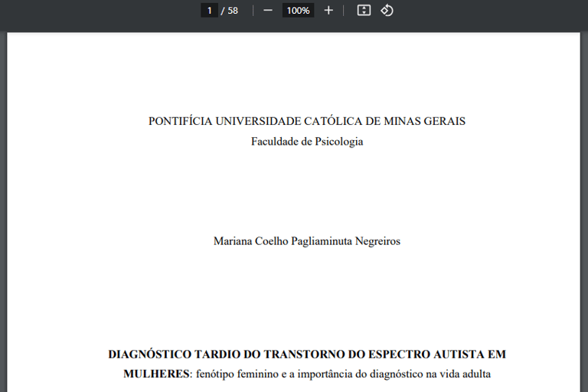588x392 pixels.
Task: Click the text 'PONTIFÍCIA UNIVERSIDADE CATÓLICA DE MINAS GERAIS'
Action: 307,121
